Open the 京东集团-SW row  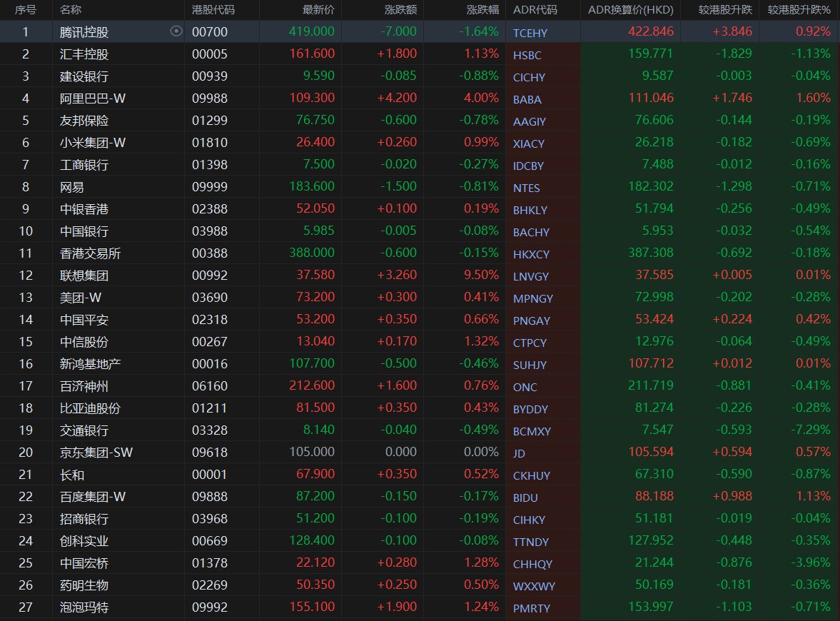[x=420, y=453]
